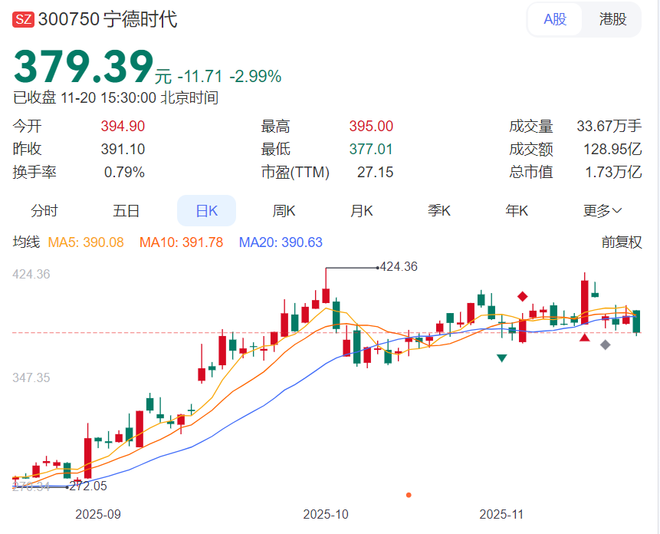The image size is (660, 534).
Task: Switch to the A股 market toggle
Action: 555,19
